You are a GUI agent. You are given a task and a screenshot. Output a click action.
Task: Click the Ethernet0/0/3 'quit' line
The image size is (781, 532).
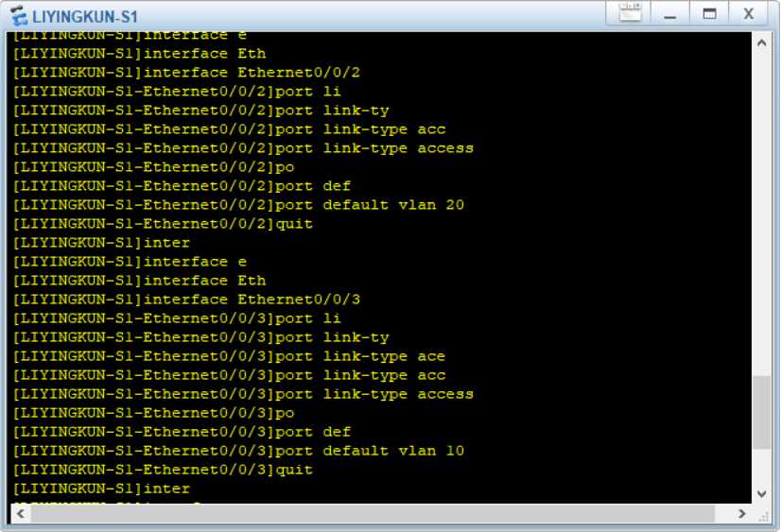[x=163, y=470]
